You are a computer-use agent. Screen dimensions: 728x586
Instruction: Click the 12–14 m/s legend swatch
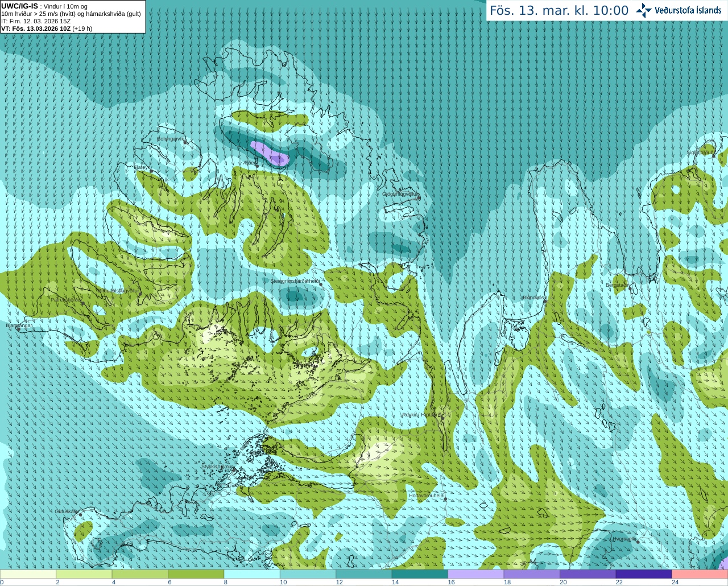point(364,574)
